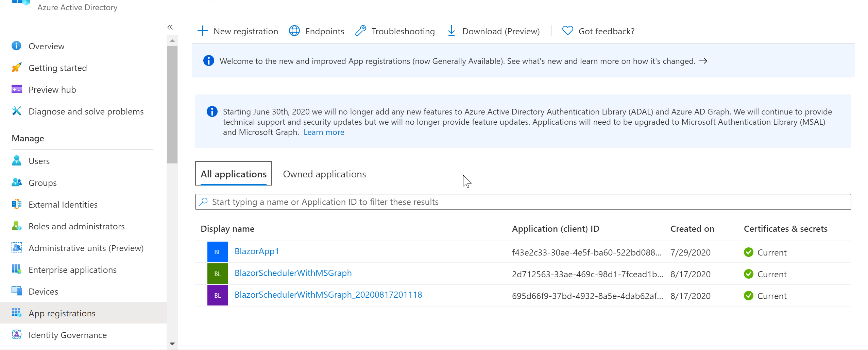This screenshot has height=350, width=868.
Task: Switch to the Owned applications tab
Action: click(324, 174)
